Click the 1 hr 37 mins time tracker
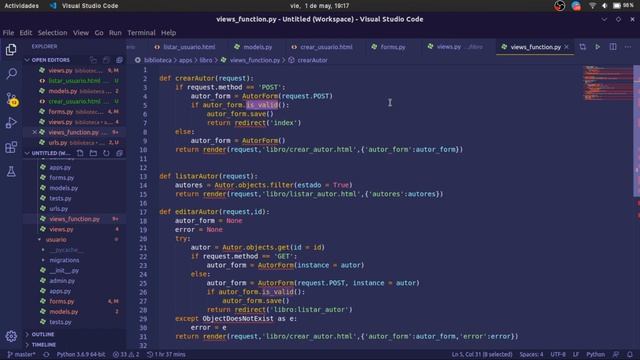Viewport: 640px width, 360px height. (x=166, y=354)
